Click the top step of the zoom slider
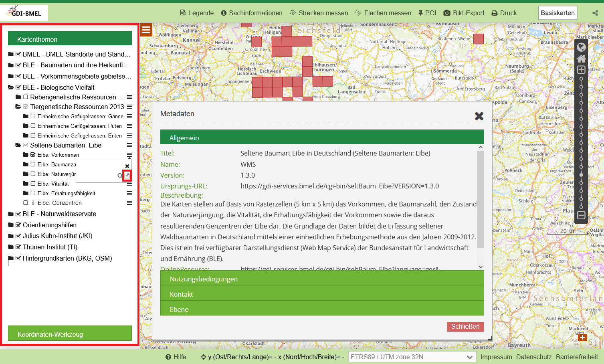 [581, 79]
